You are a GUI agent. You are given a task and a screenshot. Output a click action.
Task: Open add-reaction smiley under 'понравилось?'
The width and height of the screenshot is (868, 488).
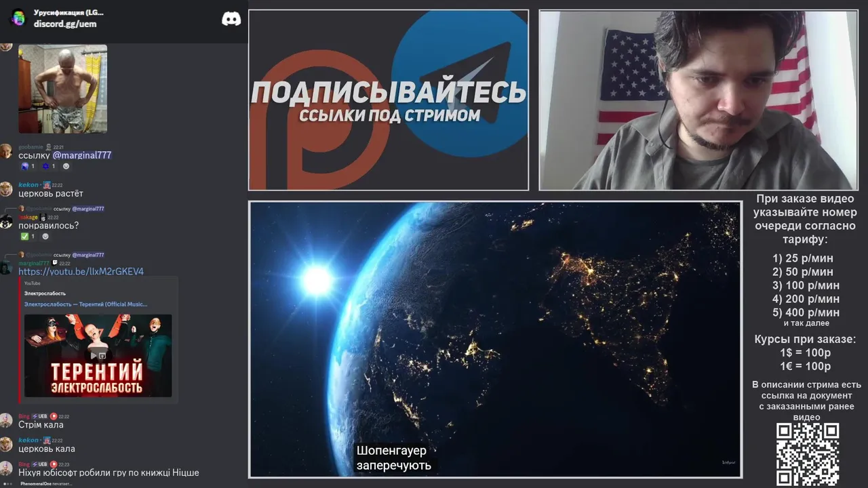click(46, 237)
